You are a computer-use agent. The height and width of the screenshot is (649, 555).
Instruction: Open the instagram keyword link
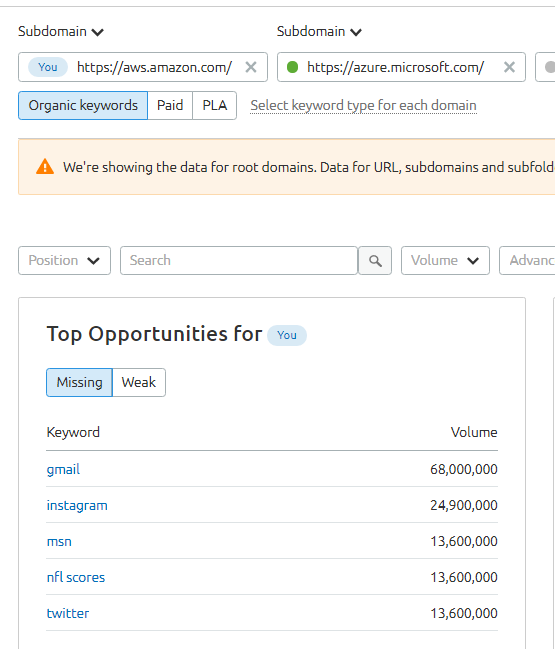tap(77, 505)
